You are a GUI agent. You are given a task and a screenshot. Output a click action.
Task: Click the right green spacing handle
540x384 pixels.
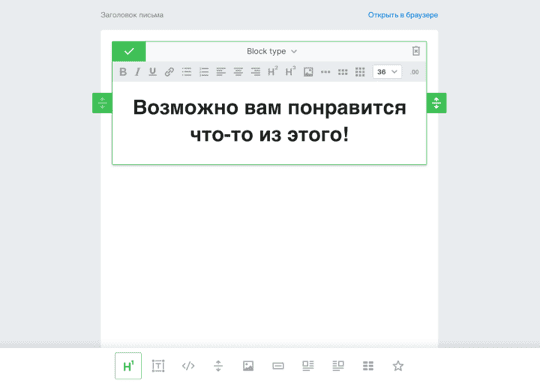[x=436, y=103]
